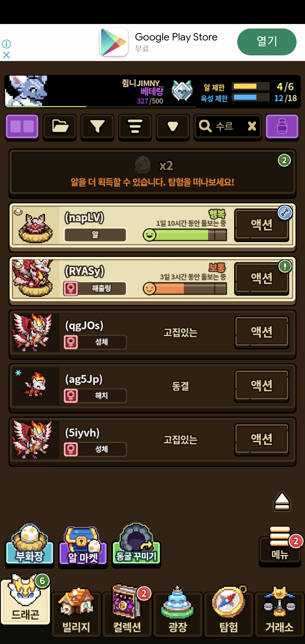Clear the search text with X

point(252,126)
